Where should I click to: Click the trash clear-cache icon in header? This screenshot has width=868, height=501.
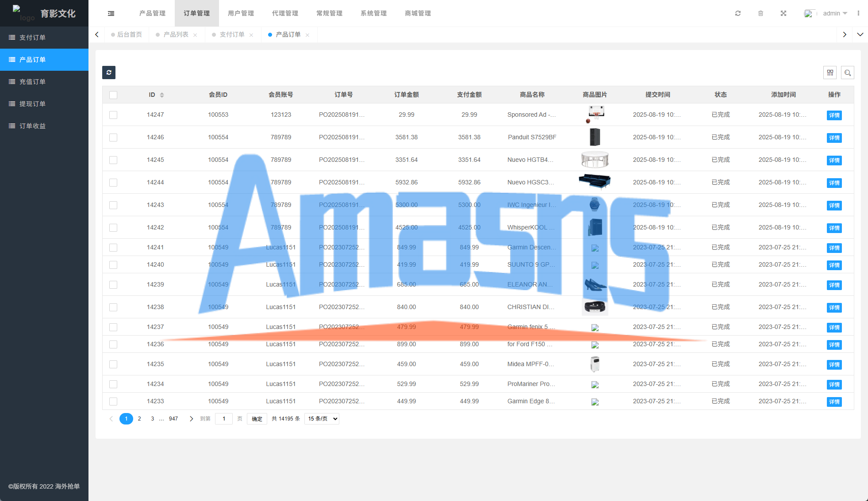click(x=760, y=13)
